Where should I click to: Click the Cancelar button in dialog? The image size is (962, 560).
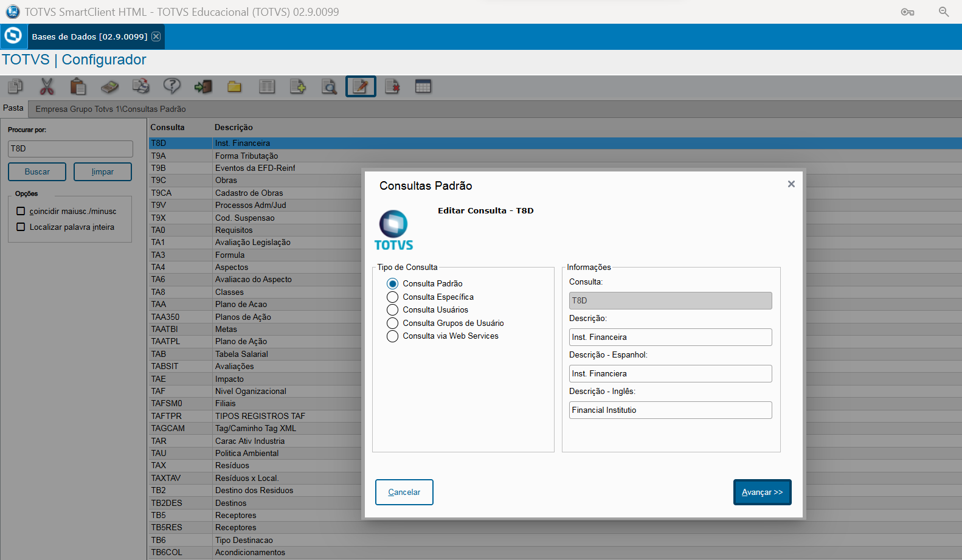pyautogui.click(x=404, y=493)
